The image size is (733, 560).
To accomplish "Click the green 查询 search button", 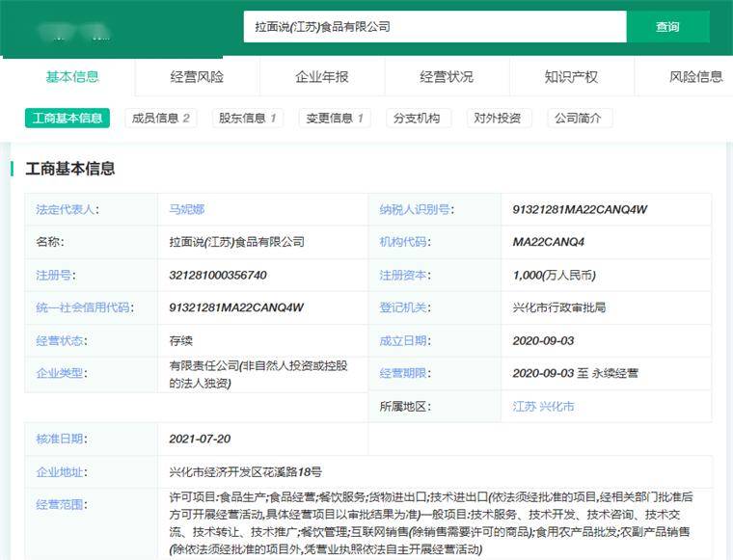I will click(x=667, y=27).
